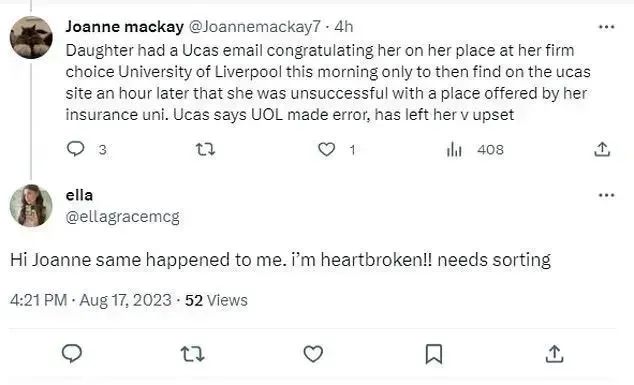Open the @Joannemackay7 handle

(x=255, y=27)
